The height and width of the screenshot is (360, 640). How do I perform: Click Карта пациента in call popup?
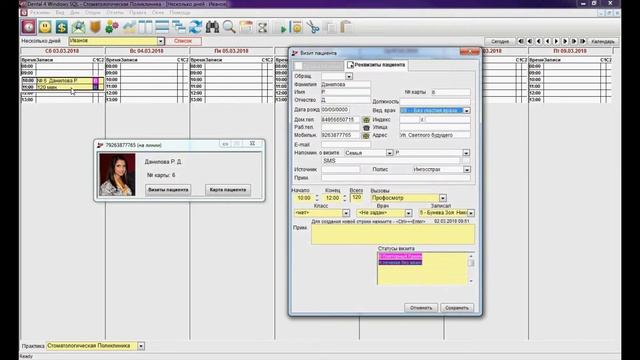click(x=228, y=190)
